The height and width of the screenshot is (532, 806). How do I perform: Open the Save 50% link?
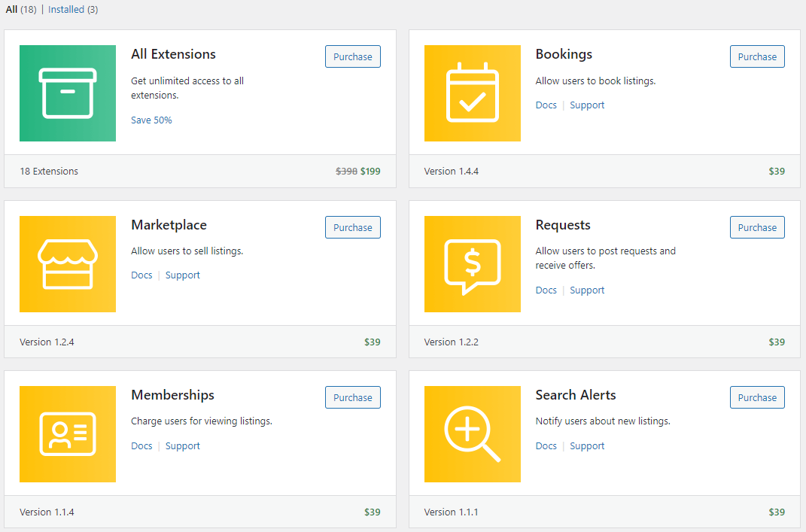(x=151, y=120)
